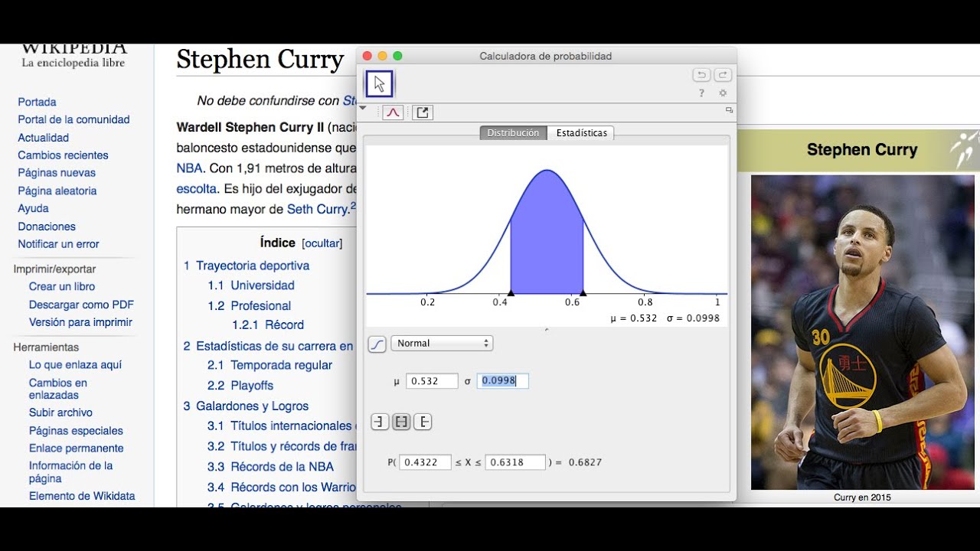This screenshot has width=980, height=551.
Task: Jump to 2.2 Playoffs section
Action: (x=240, y=386)
